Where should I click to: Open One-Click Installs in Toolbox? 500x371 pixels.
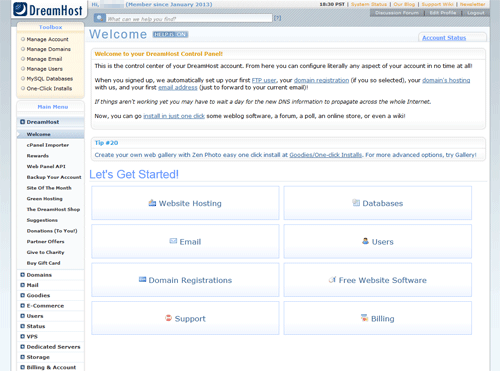tap(49, 88)
